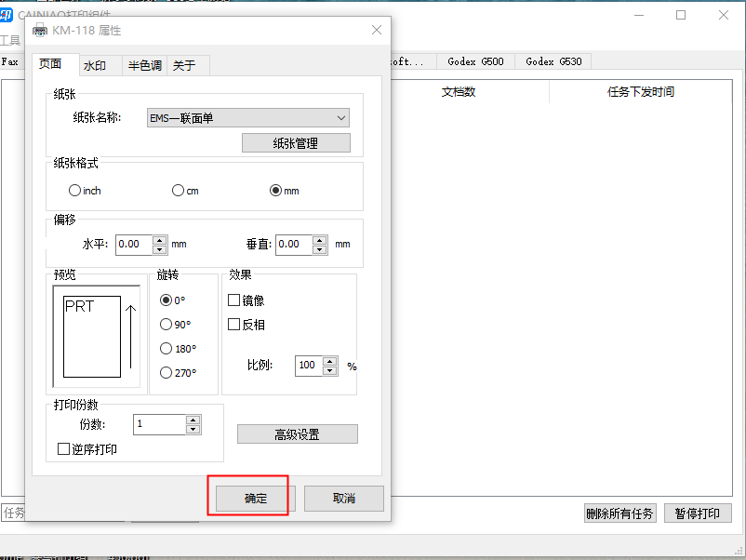Confirm with the 确定 button

point(255,499)
